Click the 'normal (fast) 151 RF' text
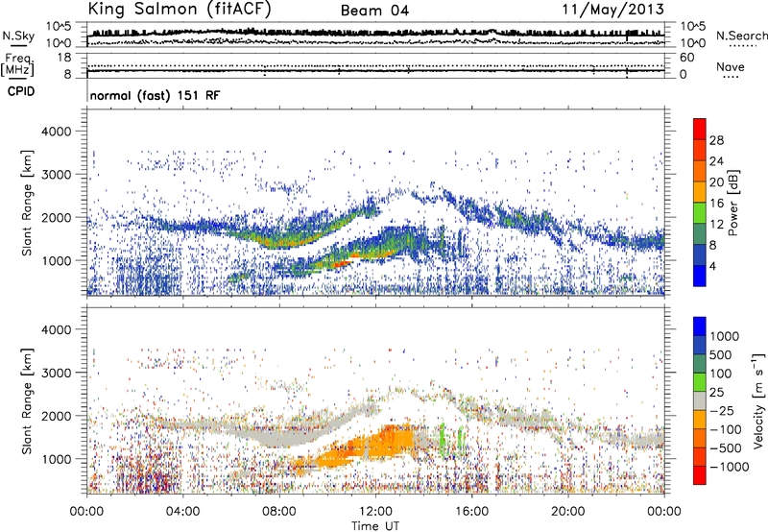The height and width of the screenshot is (532, 768). [x=155, y=95]
